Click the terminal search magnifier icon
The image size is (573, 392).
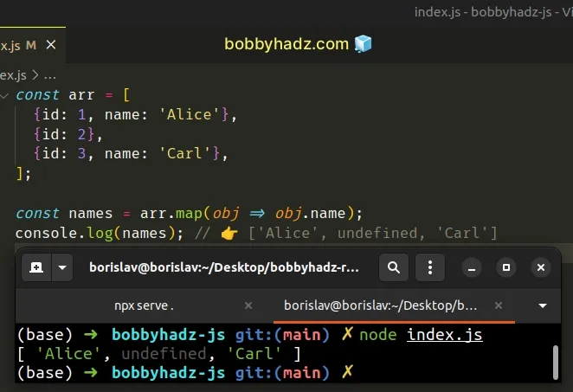(x=394, y=268)
